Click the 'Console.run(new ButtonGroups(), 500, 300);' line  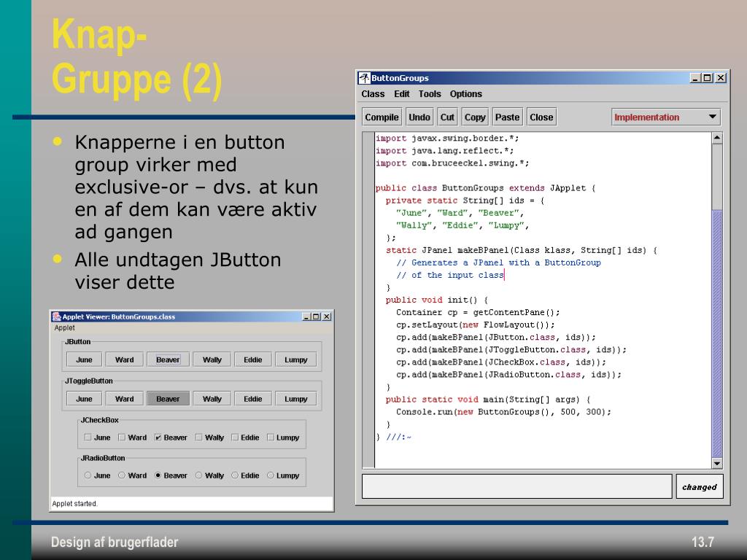[503, 412]
